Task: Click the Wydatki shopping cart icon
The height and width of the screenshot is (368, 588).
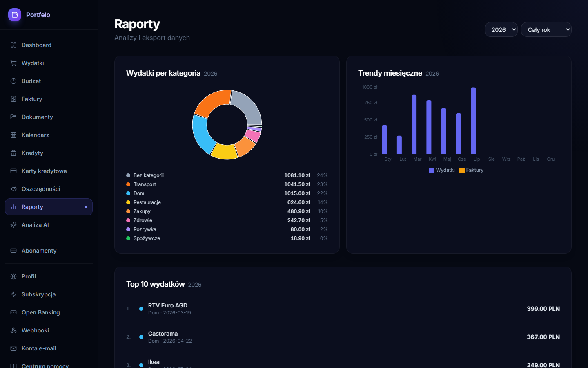Action: [13, 63]
